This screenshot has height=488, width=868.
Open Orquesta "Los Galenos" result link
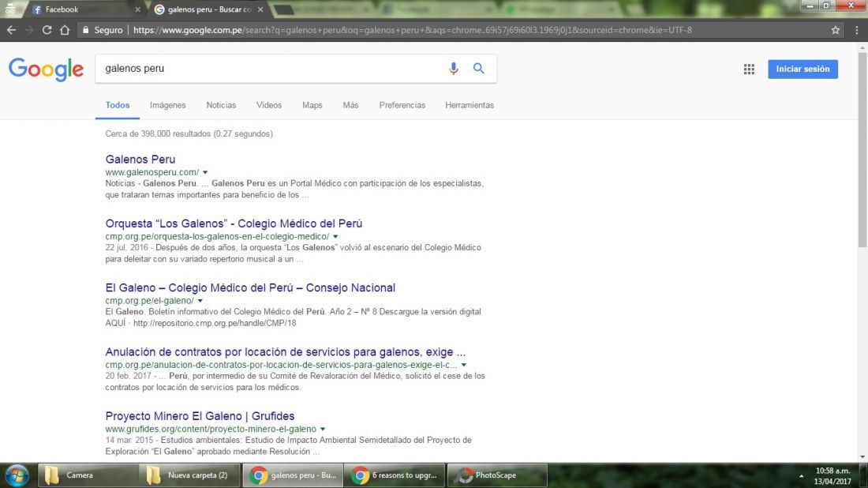pyautogui.click(x=234, y=223)
